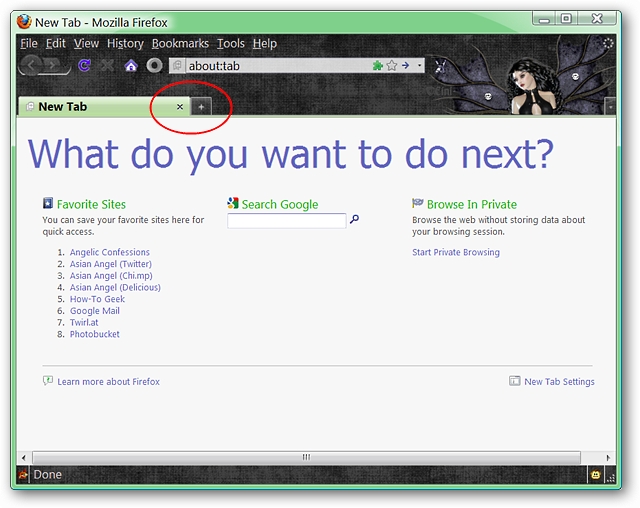
Task: Click the stop loading X icon
Action: click(x=108, y=66)
